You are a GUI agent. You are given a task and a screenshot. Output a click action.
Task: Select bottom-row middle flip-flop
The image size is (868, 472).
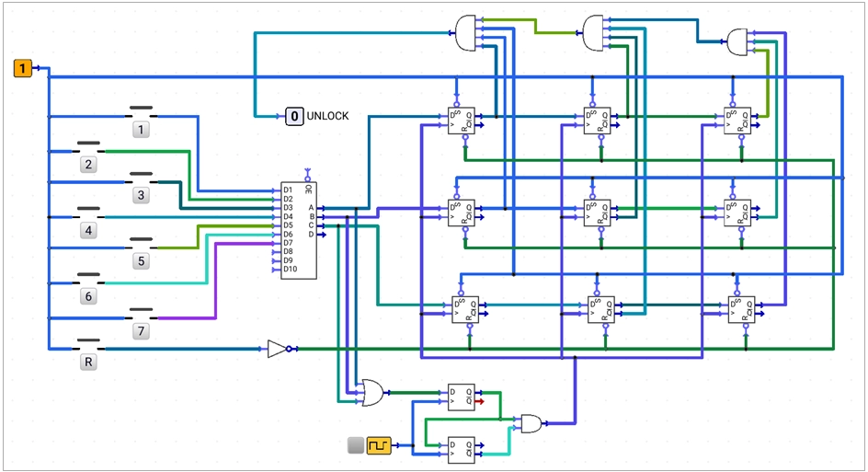pos(601,309)
